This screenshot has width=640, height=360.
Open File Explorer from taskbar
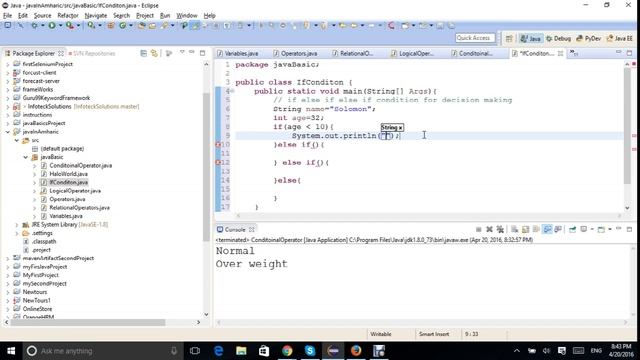click(x=241, y=351)
